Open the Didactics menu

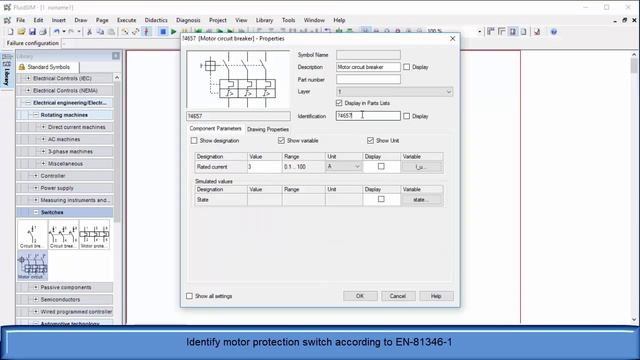(156, 20)
